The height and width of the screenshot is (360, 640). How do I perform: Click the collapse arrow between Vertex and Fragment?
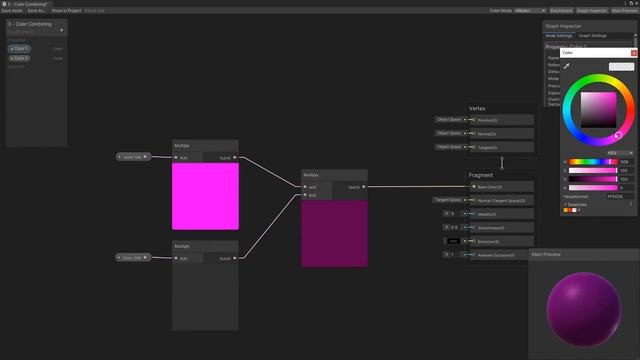(x=502, y=163)
